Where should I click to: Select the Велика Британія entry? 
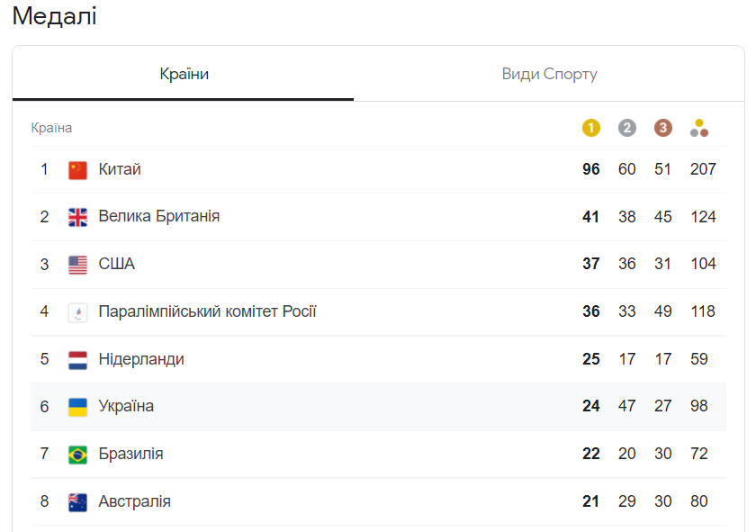[x=158, y=217]
